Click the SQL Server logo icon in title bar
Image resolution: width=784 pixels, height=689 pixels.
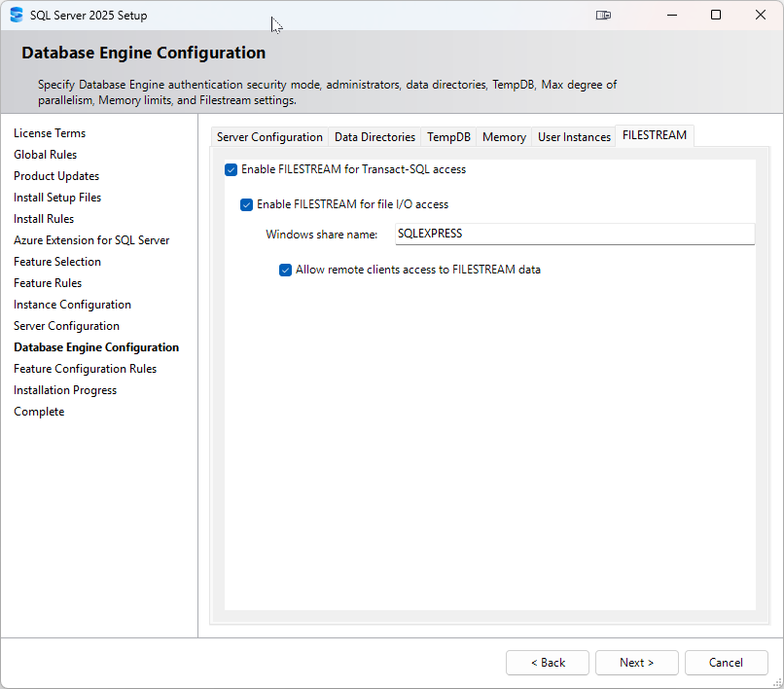pos(17,15)
